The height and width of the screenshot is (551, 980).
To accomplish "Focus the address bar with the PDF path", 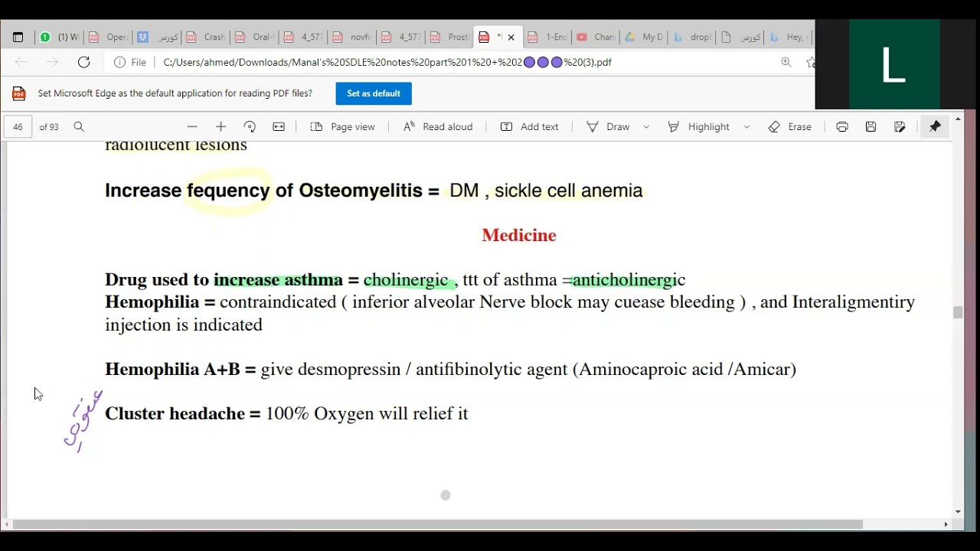I will pyautogui.click(x=387, y=62).
